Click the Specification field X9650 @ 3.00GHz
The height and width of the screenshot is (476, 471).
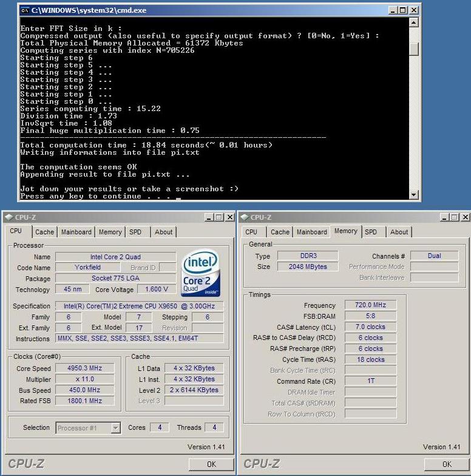tap(140, 306)
